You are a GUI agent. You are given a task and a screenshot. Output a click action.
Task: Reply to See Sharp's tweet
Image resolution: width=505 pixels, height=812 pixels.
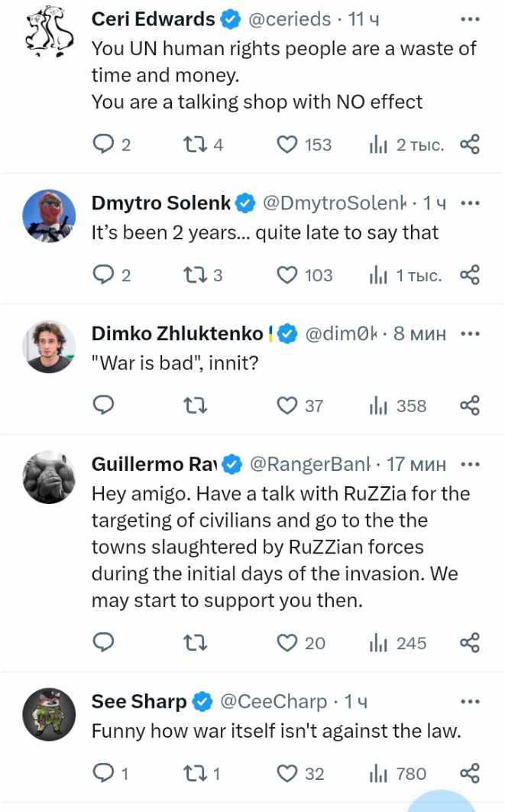(x=103, y=774)
